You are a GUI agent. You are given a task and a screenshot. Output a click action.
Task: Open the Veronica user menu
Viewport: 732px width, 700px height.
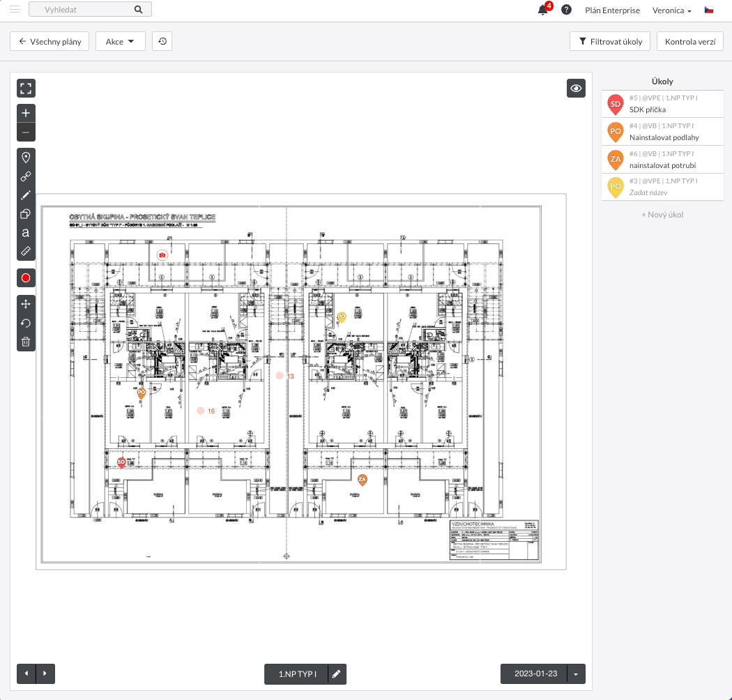coord(671,10)
